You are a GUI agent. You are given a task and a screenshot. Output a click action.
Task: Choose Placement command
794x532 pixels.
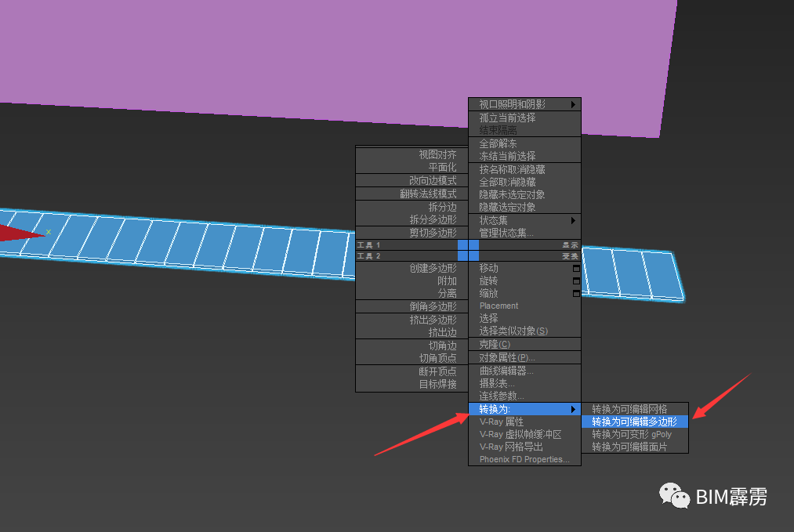point(524,306)
